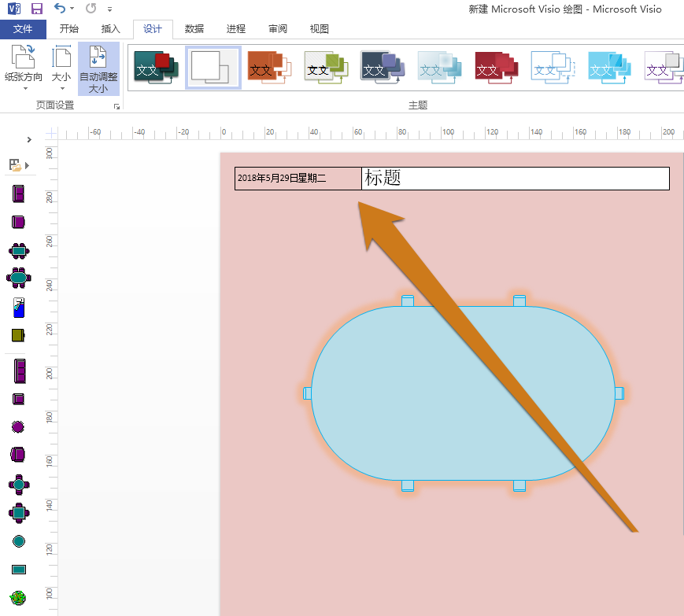Image resolution: width=684 pixels, height=616 pixels.
Task: Switch to the 视图 ribbon tab
Action: [318, 28]
